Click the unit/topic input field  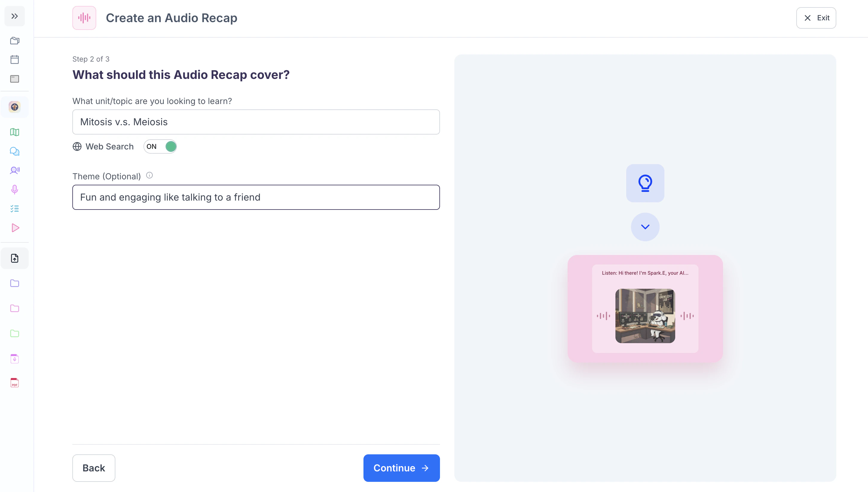pos(256,122)
